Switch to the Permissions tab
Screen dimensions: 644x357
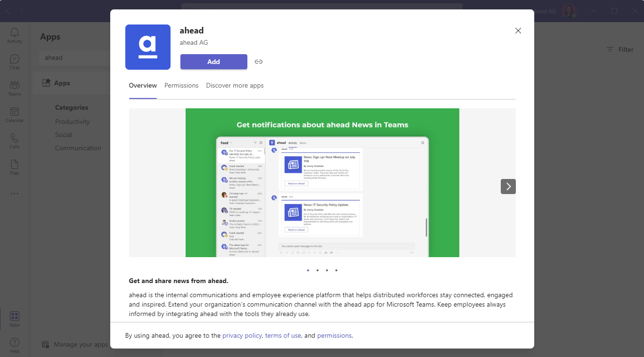tap(181, 85)
